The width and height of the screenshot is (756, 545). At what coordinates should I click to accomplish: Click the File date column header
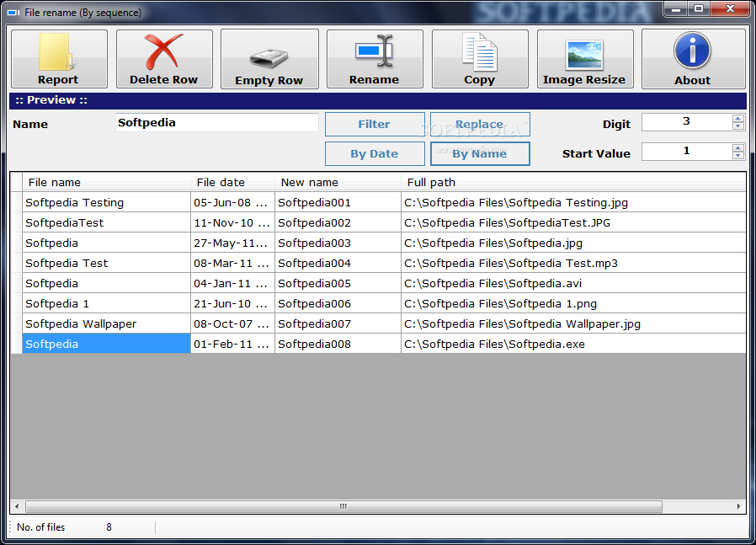[x=232, y=182]
